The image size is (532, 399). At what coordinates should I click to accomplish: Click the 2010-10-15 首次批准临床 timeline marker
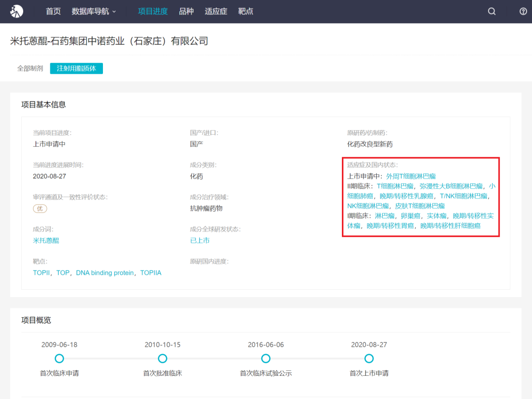click(163, 358)
